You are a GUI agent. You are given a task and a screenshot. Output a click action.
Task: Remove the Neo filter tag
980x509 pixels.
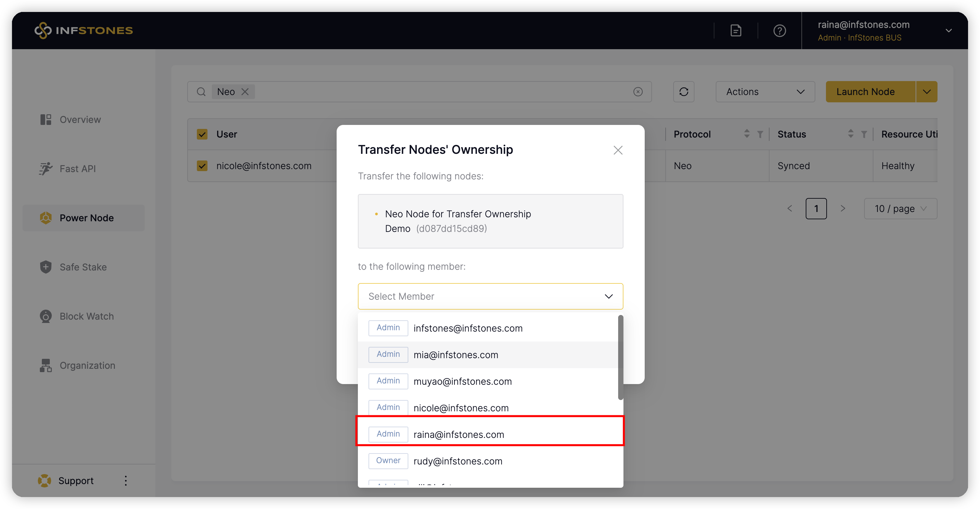click(245, 92)
